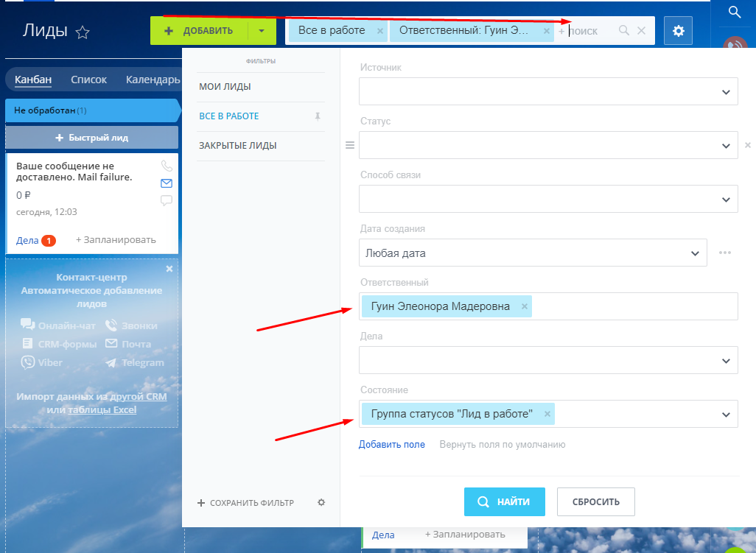Clear the filter search with the X icon
Image resolution: width=756 pixels, height=553 pixels.
point(641,30)
